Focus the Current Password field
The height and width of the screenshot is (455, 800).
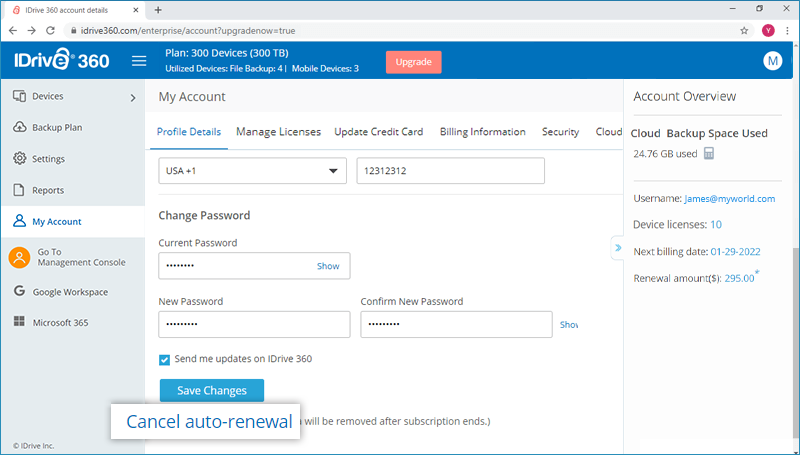coord(254,266)
